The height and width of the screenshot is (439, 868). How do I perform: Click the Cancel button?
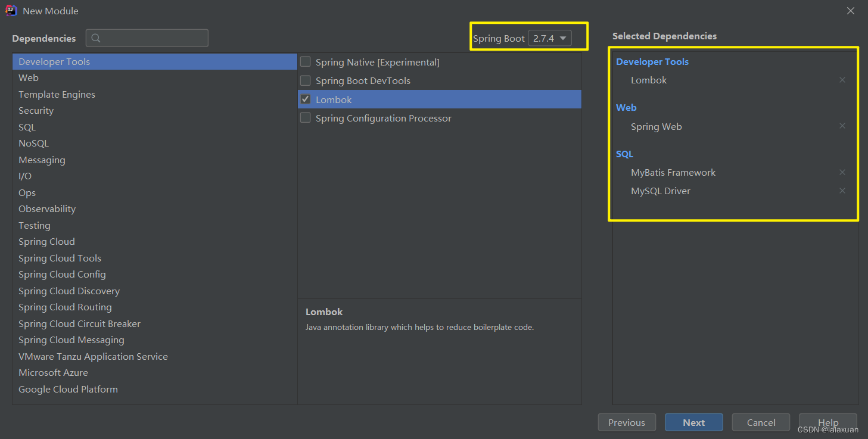(x=761, y=422)
